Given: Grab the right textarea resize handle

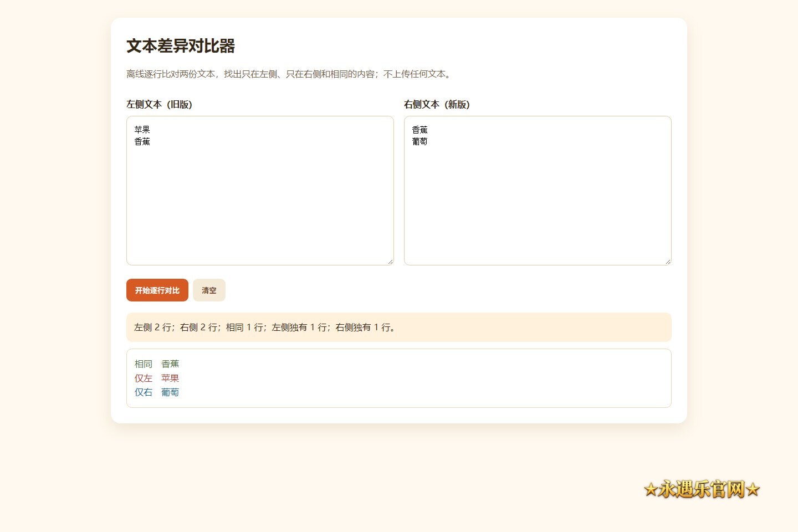Looking at the screenshot, I should coord(668,262).
